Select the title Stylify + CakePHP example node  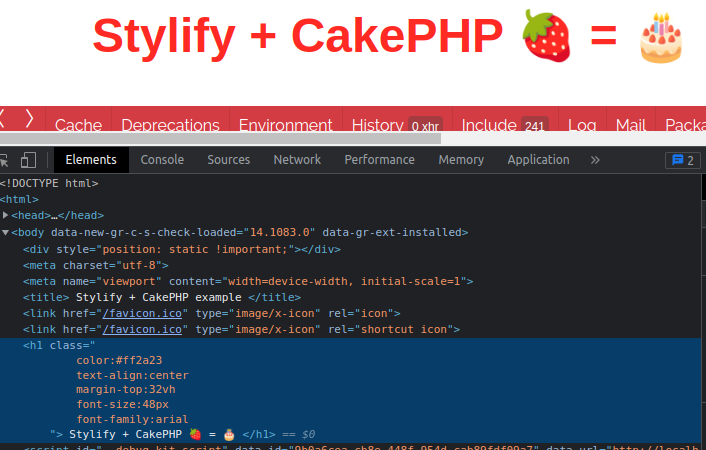click(162, 298)
